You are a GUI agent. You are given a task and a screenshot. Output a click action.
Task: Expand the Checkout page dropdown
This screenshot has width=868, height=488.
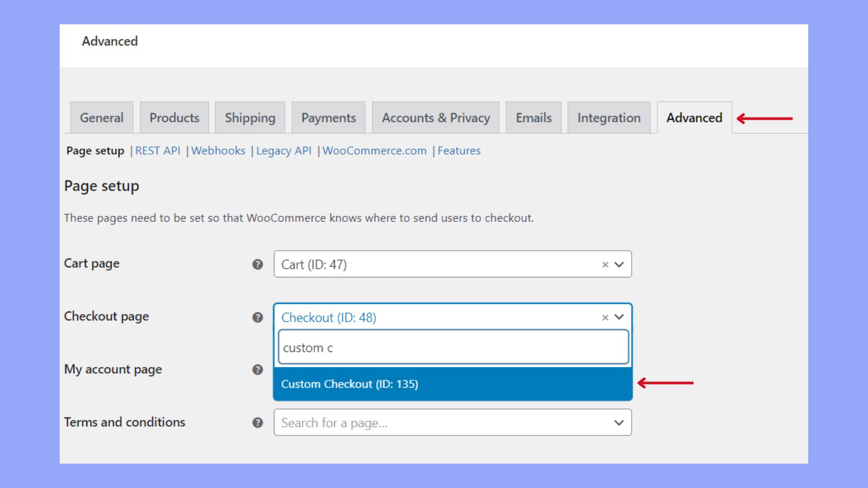tap(618, 317)
